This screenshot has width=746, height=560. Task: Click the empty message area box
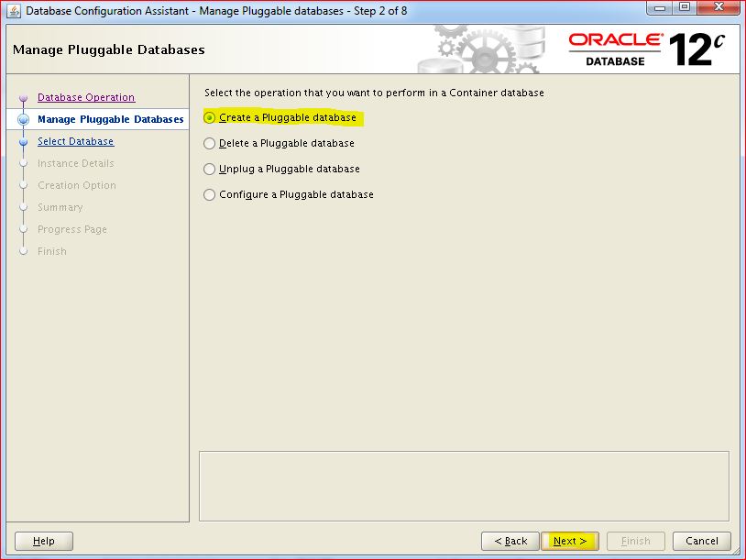(x=464, y=486)
